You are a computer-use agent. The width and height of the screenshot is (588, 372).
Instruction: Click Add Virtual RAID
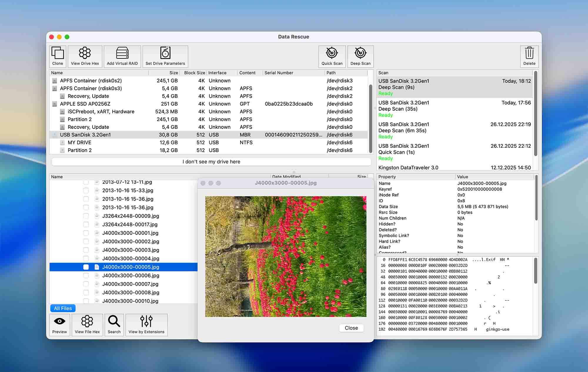tap(122, 56)
